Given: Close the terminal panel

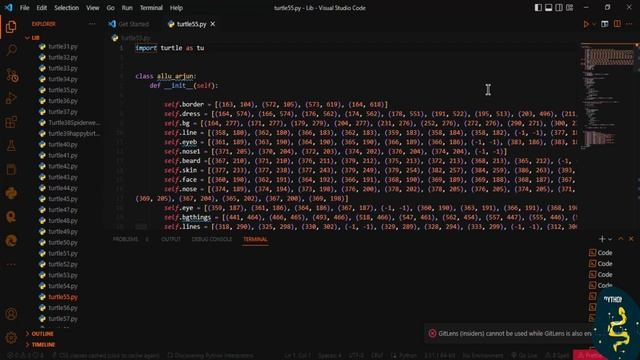Looking at the screenshot, I should (631, 239).
